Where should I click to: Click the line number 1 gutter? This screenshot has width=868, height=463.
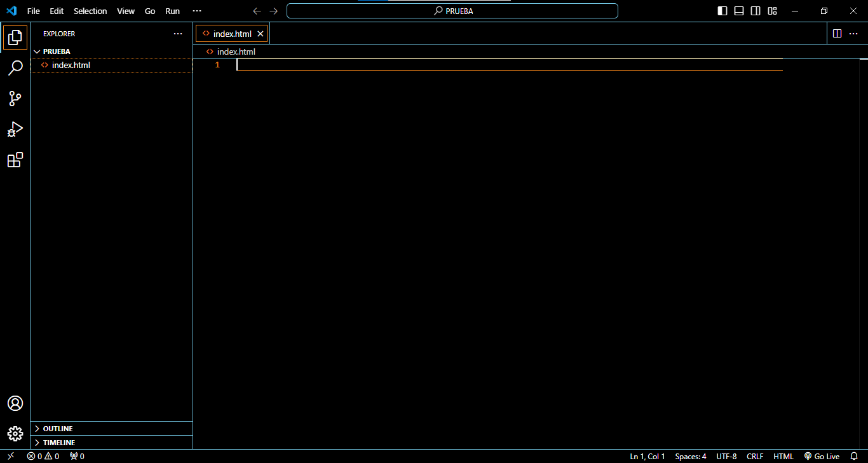point(217,65)
